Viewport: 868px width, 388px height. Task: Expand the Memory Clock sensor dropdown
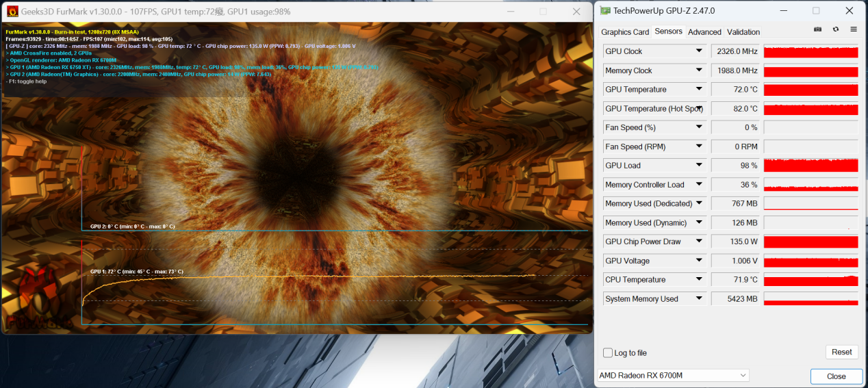click(699, 70)
